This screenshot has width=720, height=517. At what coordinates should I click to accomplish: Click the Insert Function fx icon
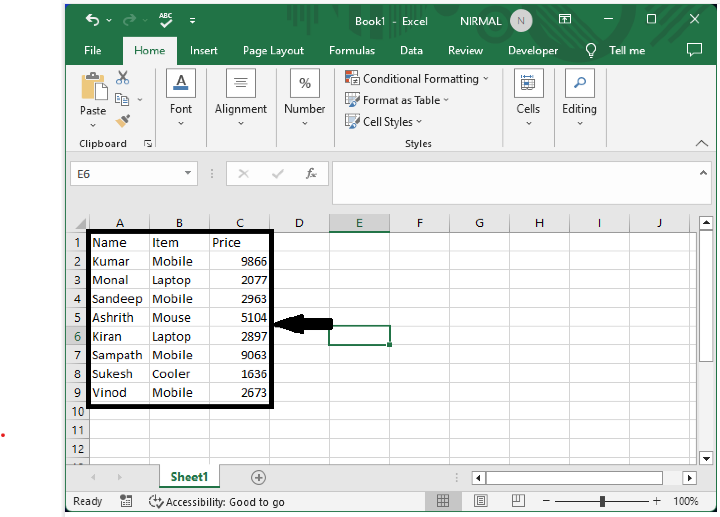point(311,173)
